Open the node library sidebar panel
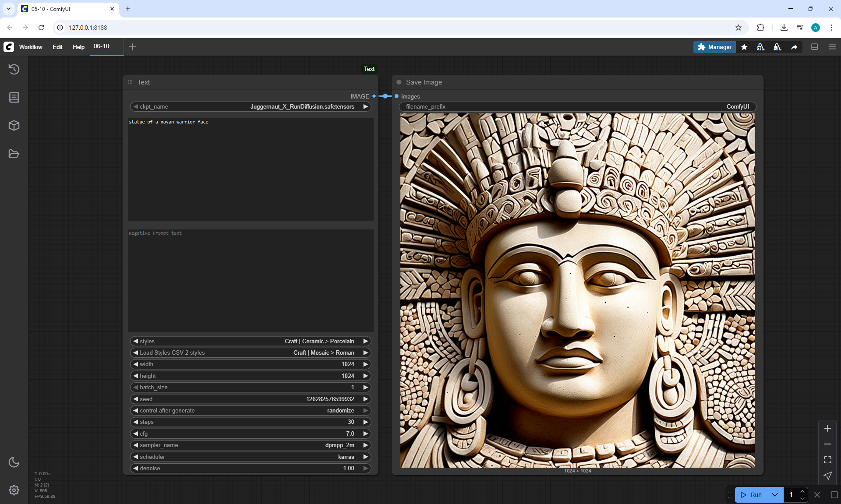The width and height of the screenshot is (841, 504). pos(14,97)
